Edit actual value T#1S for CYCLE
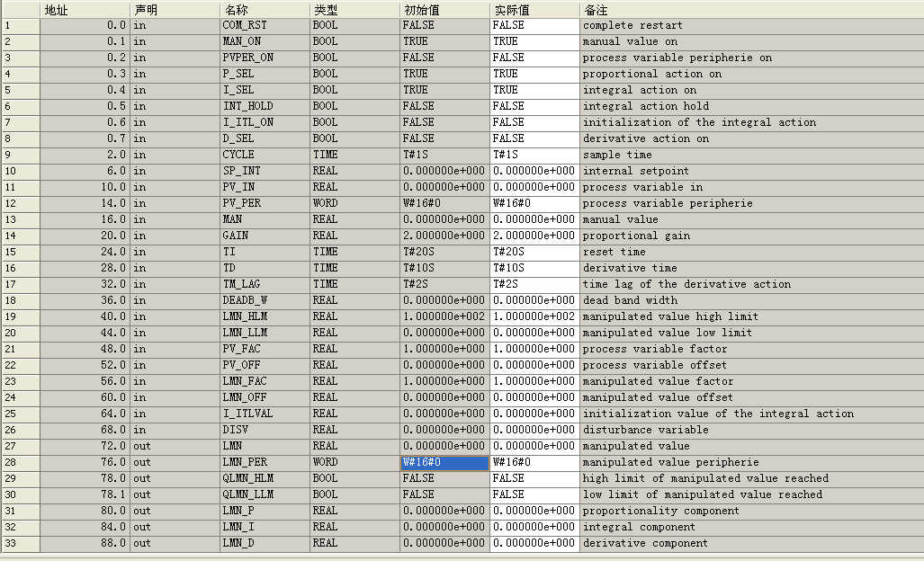924x561 pixels. (x=534, y=155)
